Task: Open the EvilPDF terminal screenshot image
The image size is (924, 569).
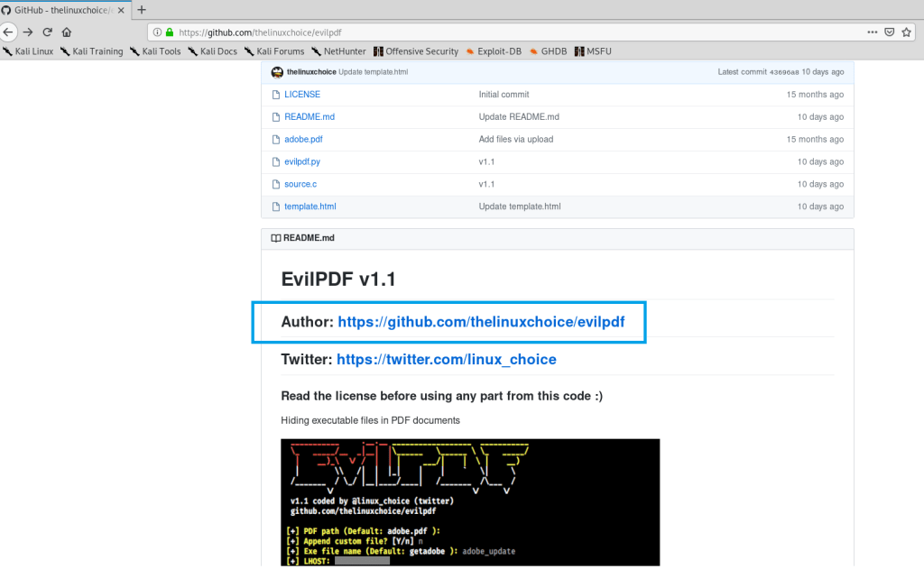Action: [470, 502]
